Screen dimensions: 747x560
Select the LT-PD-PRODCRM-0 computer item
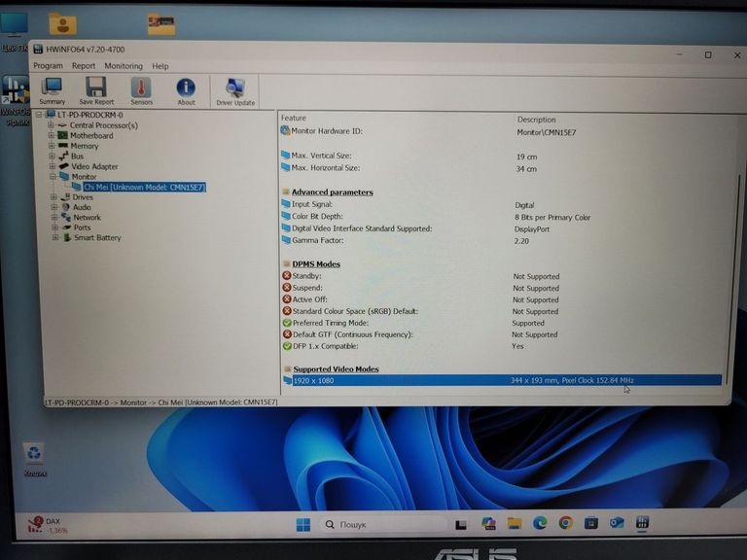[x=89, y=115]
